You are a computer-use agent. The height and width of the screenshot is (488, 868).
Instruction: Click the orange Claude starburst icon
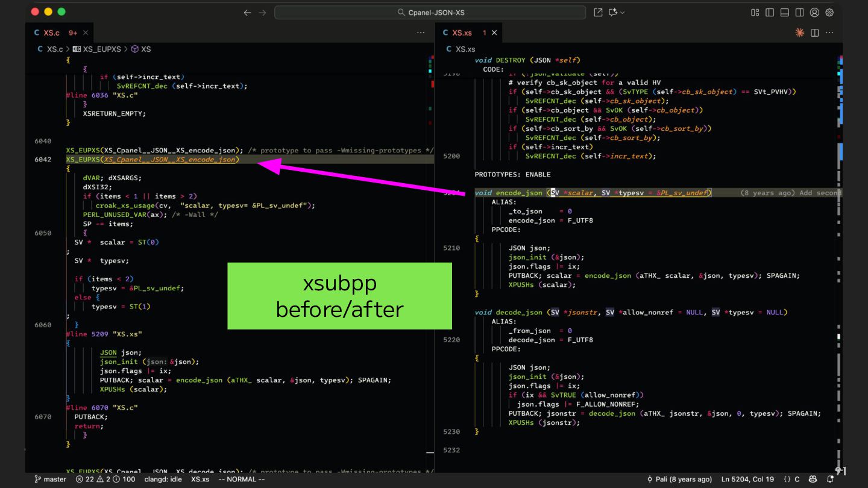(x=800, y=33)
